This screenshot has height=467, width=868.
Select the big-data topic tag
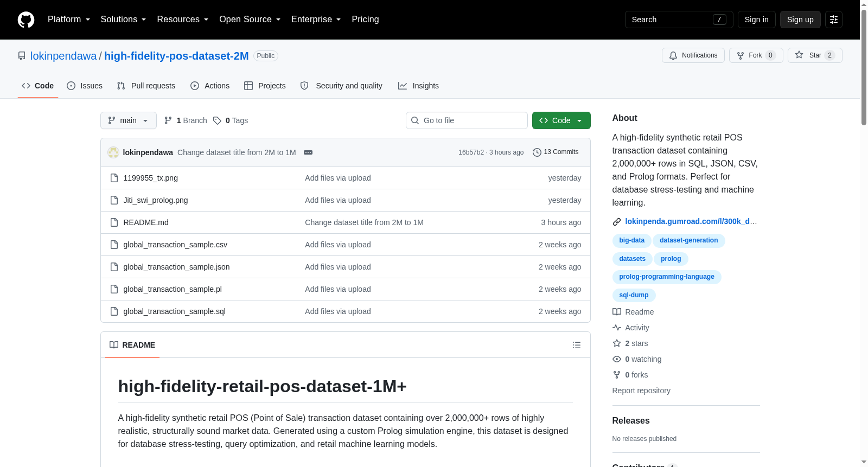click(632, 240)
